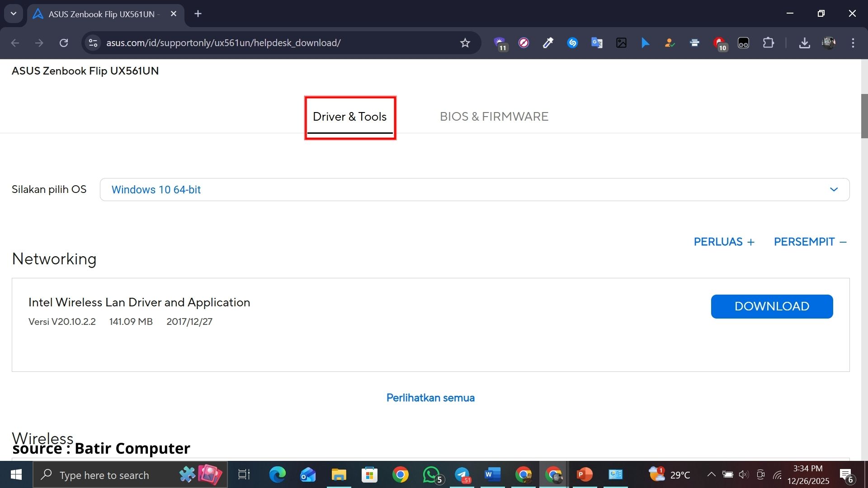Screen dimensions: 868x488
Task: Click the Perlihatkan semua link
Action: [x=430, y=398]
